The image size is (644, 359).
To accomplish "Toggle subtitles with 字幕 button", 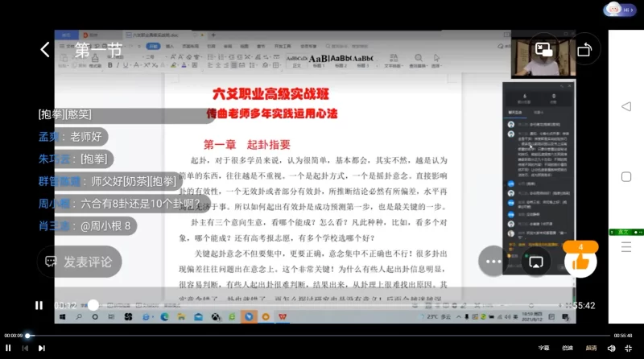I will [x=544, y=348].
